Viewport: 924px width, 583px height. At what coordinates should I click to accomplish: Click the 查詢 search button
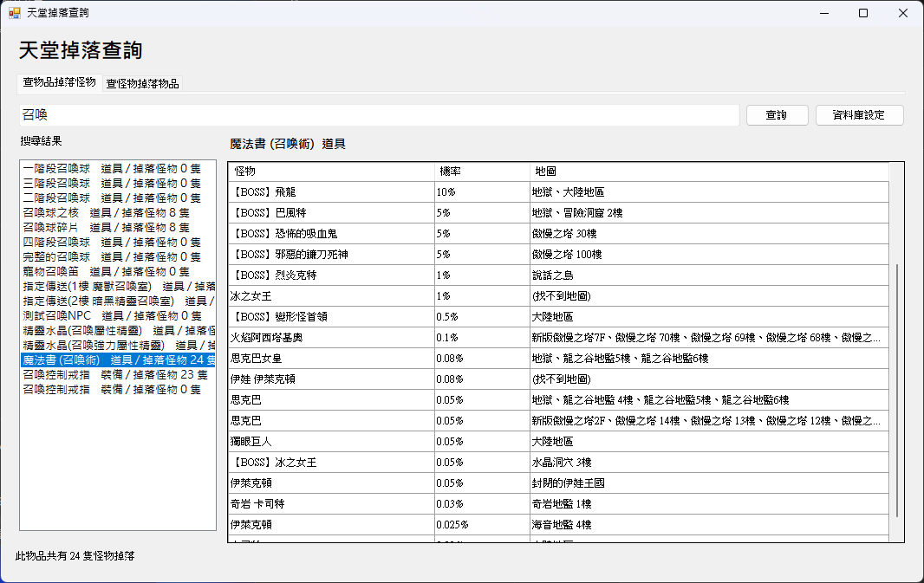click(x=777, y=115)
